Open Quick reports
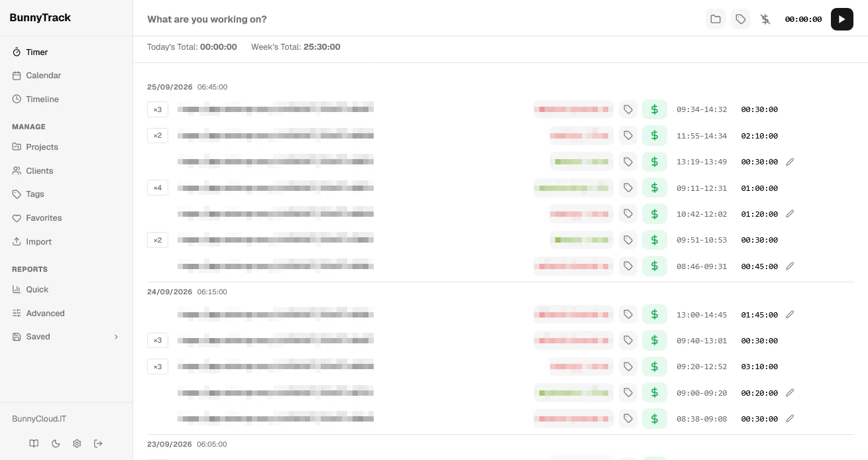 pos(66,290)
